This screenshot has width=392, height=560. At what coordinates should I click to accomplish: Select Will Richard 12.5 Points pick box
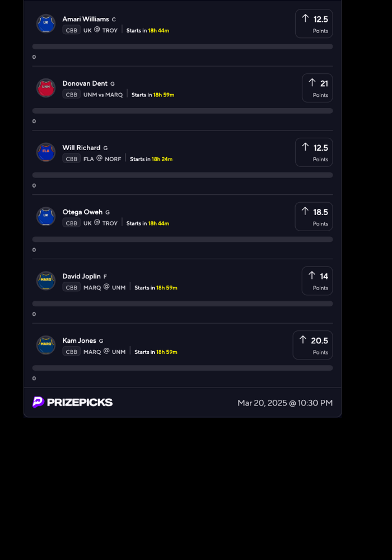pos(314,152)
